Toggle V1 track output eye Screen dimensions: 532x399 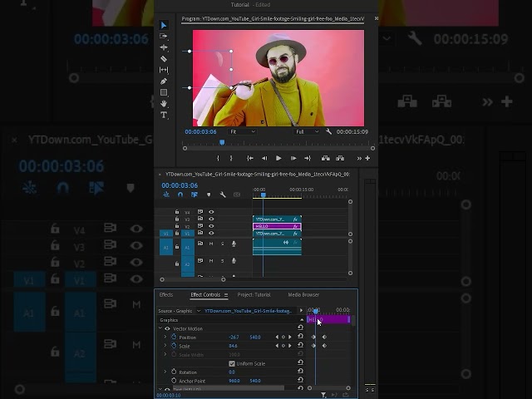(x=211, y=233)
